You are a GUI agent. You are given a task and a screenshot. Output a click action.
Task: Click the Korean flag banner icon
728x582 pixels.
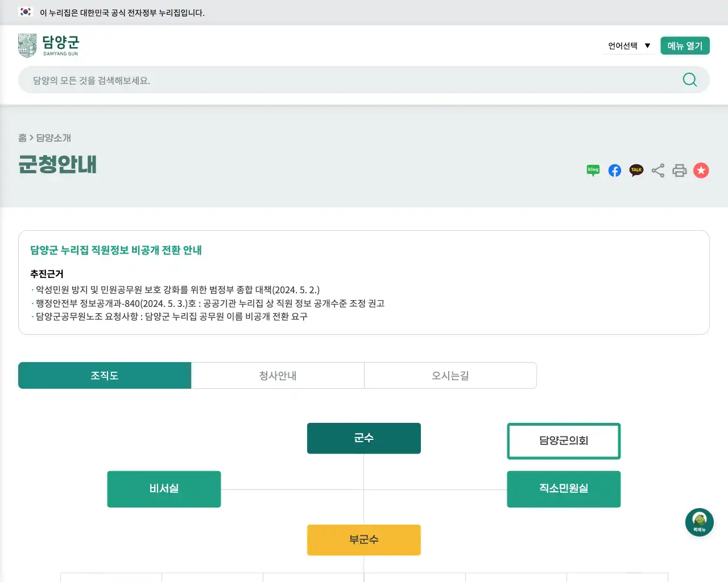tap(25, 12)
